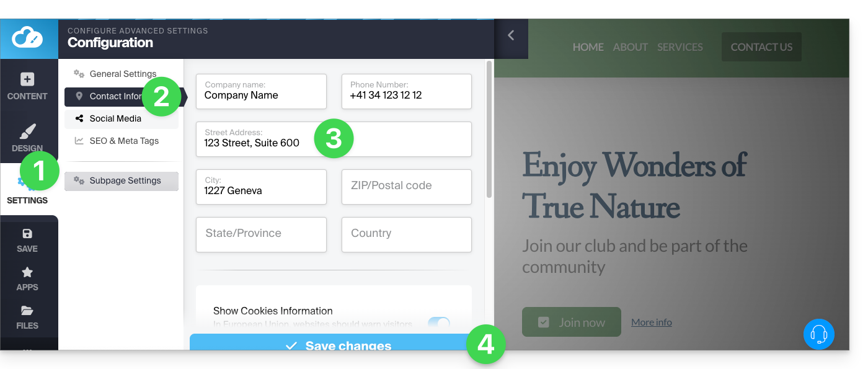Go to HOME in the site preview
This screenshot has width=868, height=369.
588,47
